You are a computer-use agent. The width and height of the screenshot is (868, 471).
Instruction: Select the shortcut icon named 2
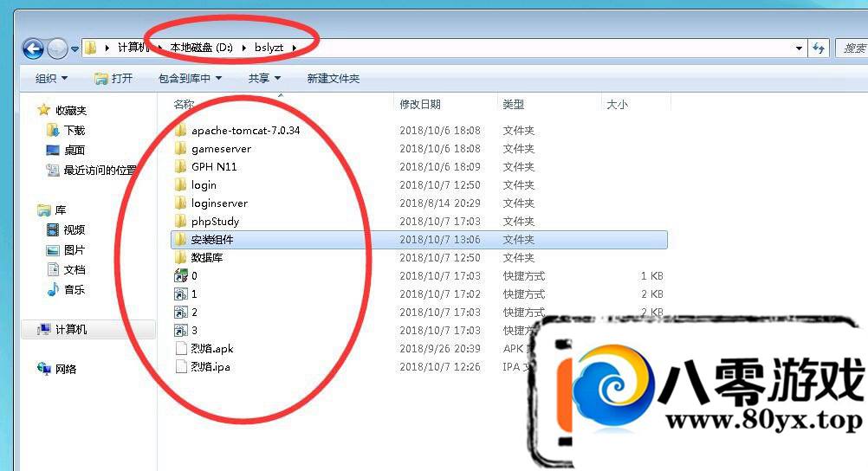tap(181, 313)
